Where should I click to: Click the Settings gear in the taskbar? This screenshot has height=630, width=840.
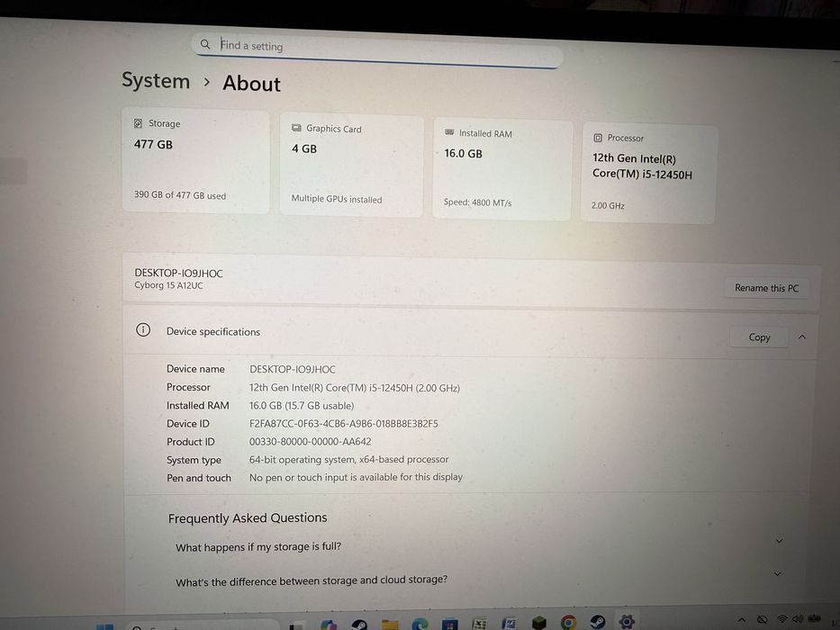[x=627, y=621]
